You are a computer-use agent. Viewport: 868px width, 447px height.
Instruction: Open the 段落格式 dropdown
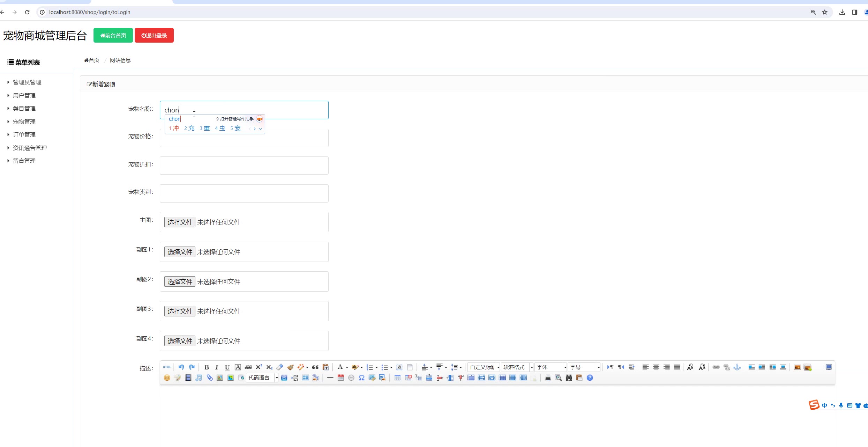click(x=517, y=367)
